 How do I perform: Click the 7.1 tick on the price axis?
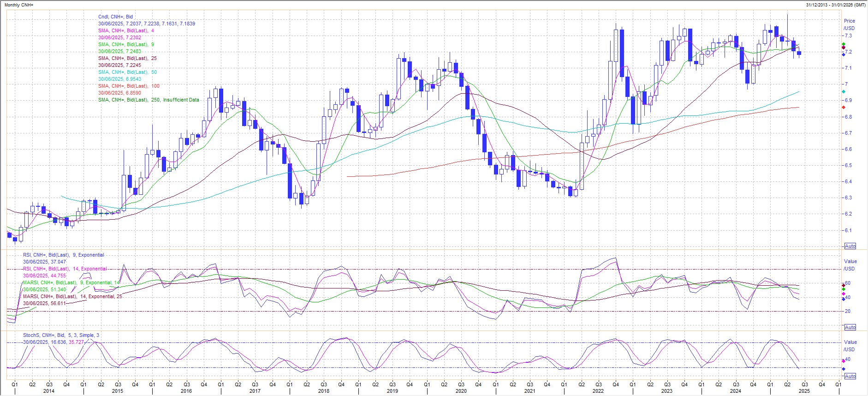848,68
